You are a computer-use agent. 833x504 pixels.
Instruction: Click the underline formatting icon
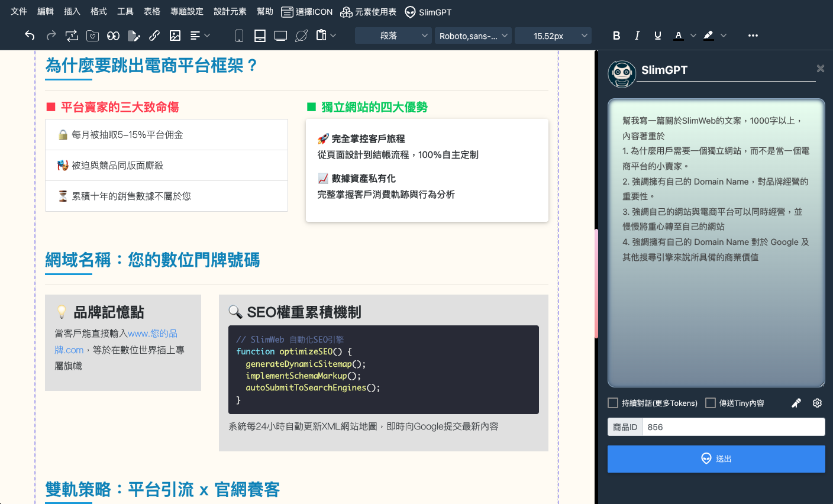point(657,35)
